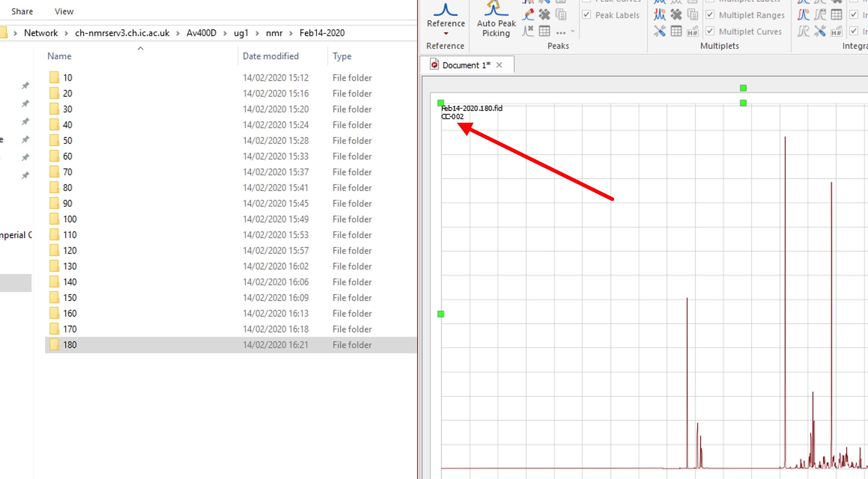Viewport: 868px width, 479px height.
Task: Open the peaks table icon
Action: click(544, 31)
